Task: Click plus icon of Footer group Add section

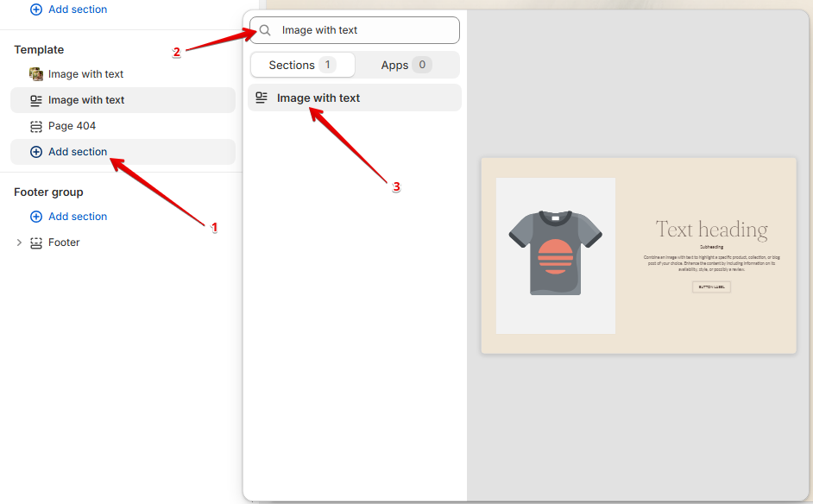Action: coord(35,217)
